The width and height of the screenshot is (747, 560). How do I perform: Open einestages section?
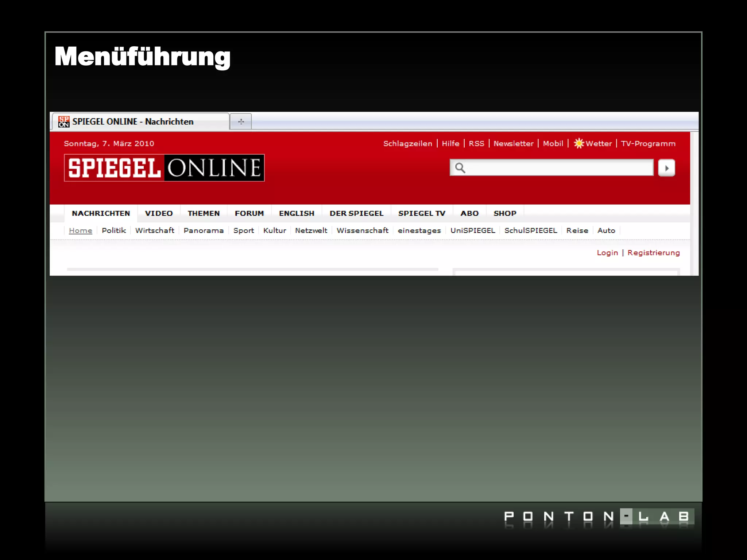tap(419, 230)
